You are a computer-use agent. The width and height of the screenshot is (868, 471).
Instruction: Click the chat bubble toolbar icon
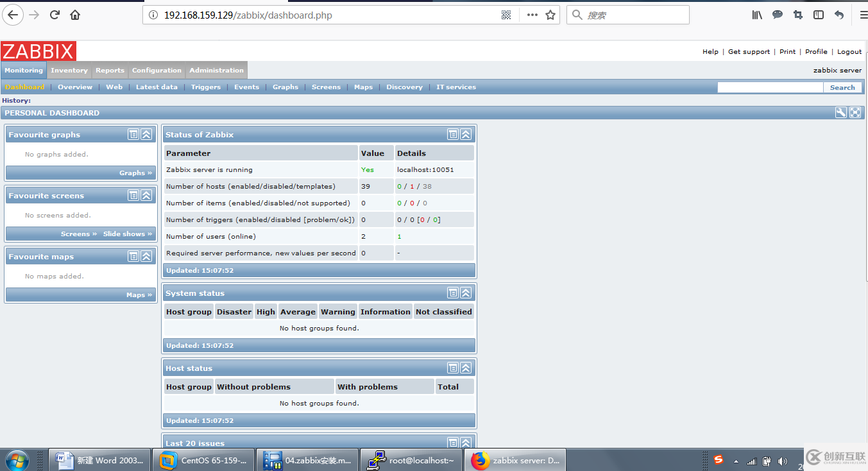[x=778, y=15]
